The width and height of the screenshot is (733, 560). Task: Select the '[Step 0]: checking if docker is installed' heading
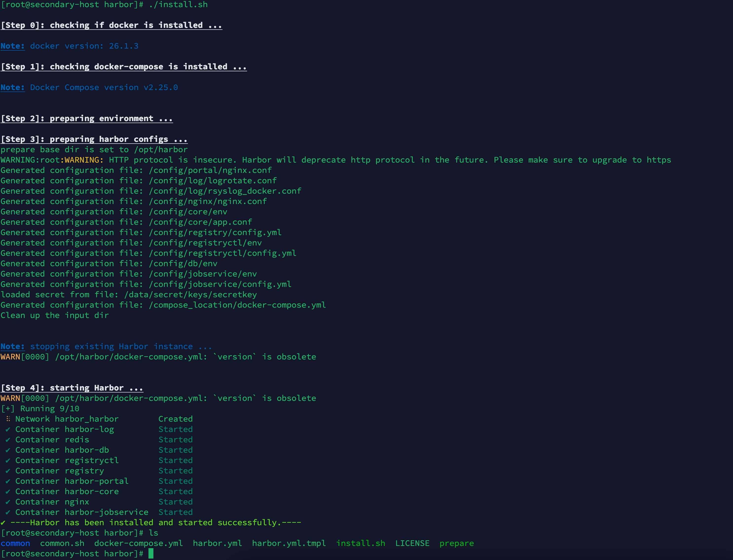tap(111, 25)
